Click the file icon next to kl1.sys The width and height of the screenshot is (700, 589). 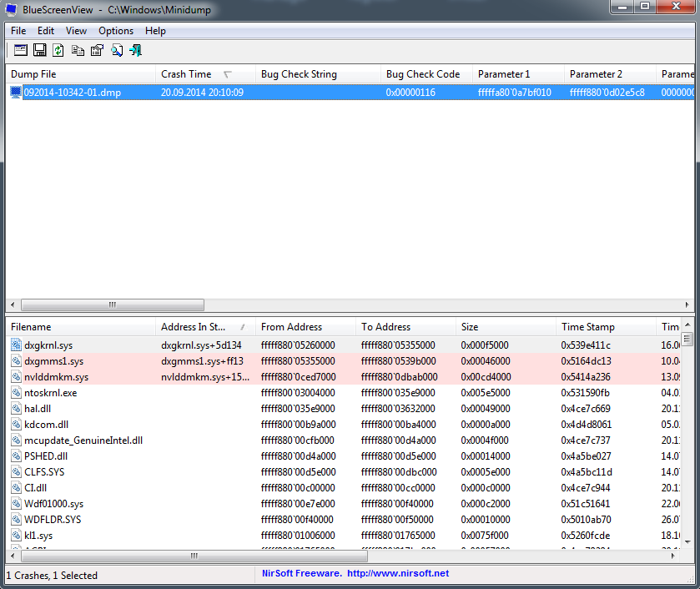point(17,536)
